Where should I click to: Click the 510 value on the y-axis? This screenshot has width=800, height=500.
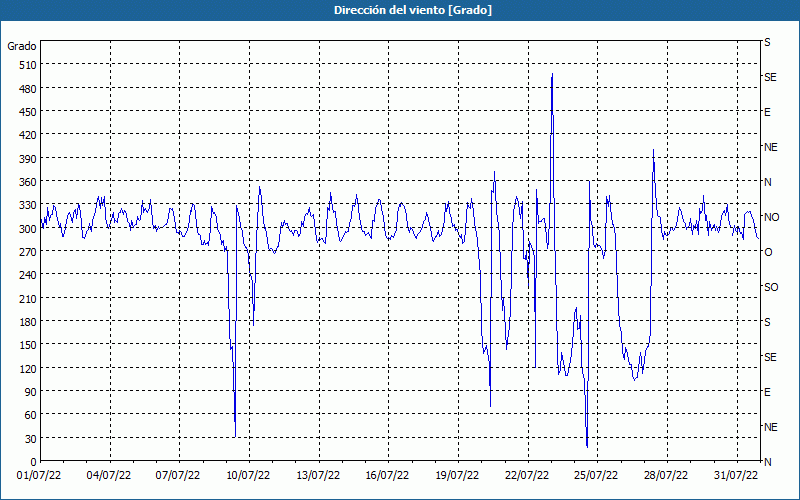coord(28,65)
